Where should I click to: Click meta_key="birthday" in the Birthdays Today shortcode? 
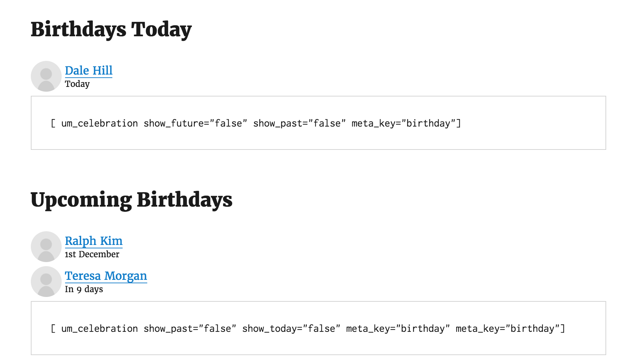[x=403, y=123]
